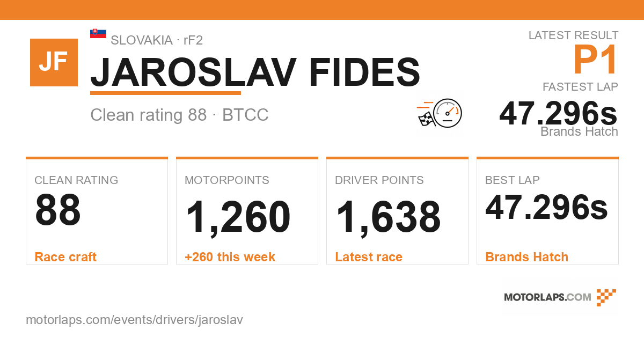Click the Latest race label
Viewport: 644px width, 338px height.
[x=369, y=257]
